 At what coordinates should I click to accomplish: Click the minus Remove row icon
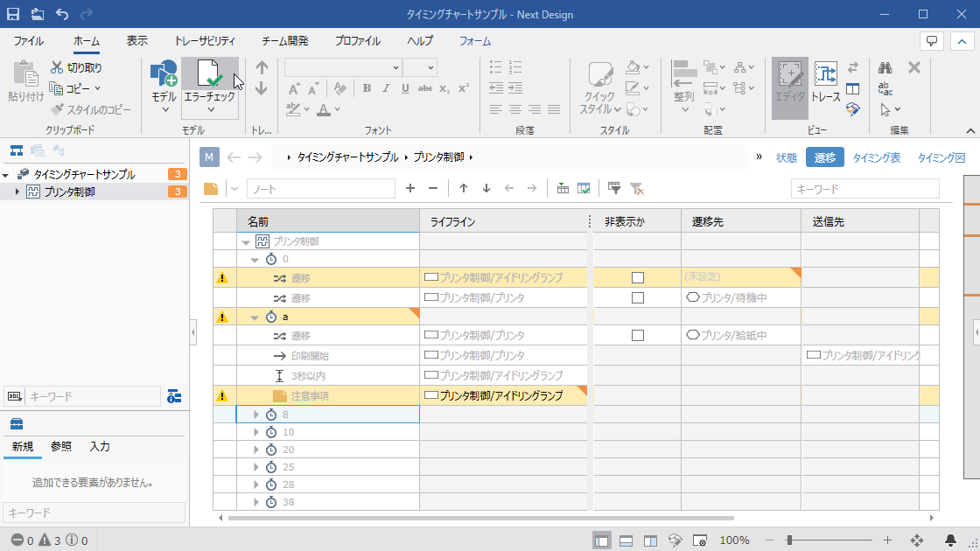point(433,188)
